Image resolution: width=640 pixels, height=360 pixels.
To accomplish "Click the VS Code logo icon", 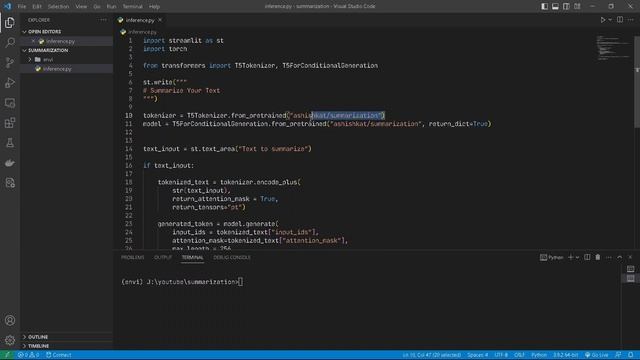I will (7, 6).
